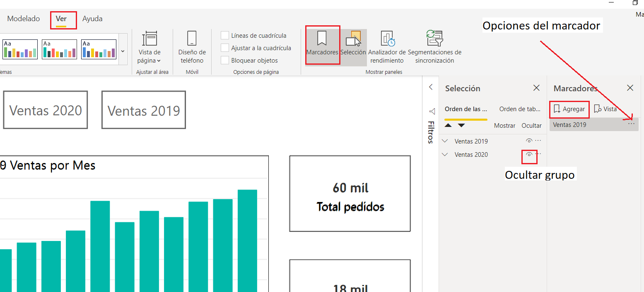This screenshot has height=292, width=644.
Task: Select the 60 mil Total pedidos card
Action: (350, 193)
